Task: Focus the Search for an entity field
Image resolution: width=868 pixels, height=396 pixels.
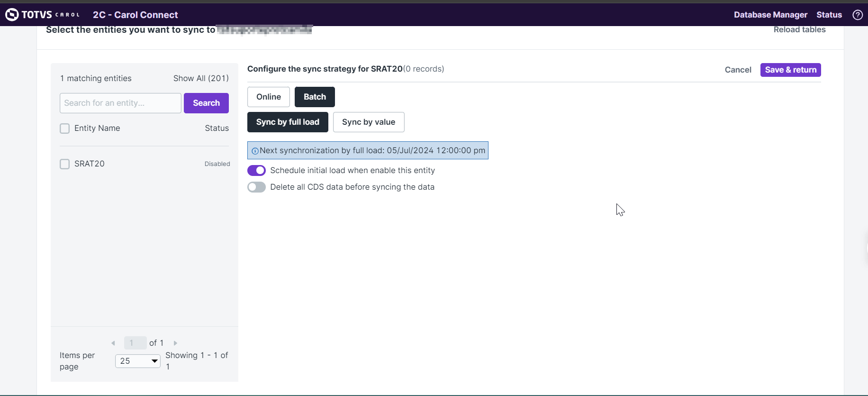Action: click(x=120, y=103)
